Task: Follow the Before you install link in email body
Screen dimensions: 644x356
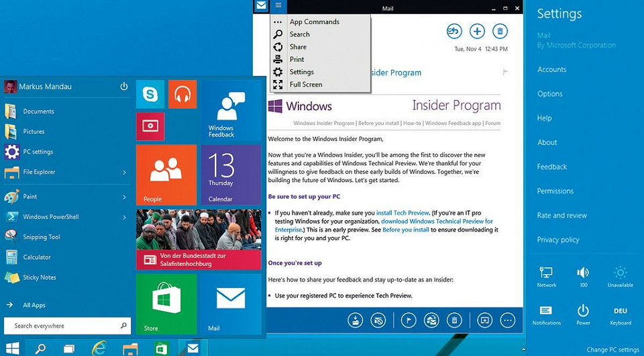Action: point(405,230)
